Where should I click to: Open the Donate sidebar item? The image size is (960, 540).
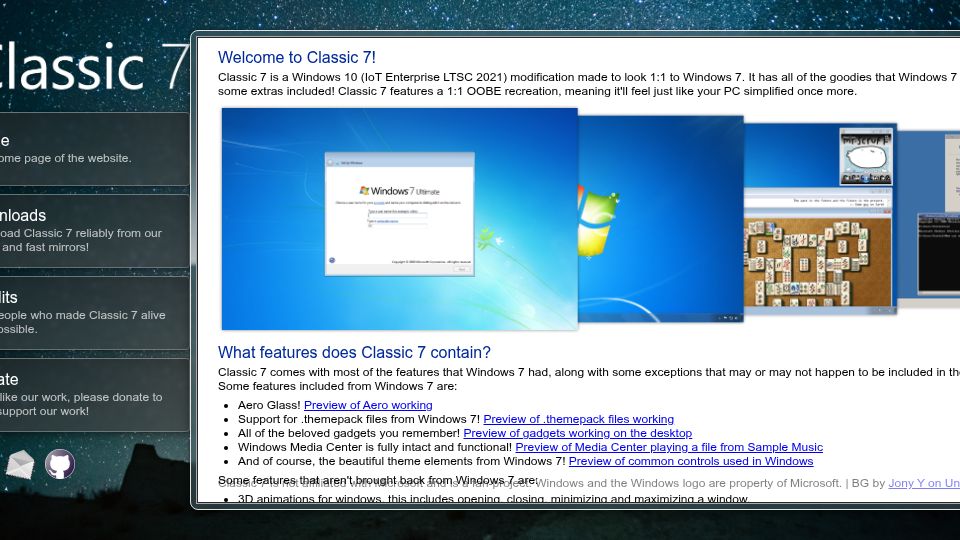(93, 395)
